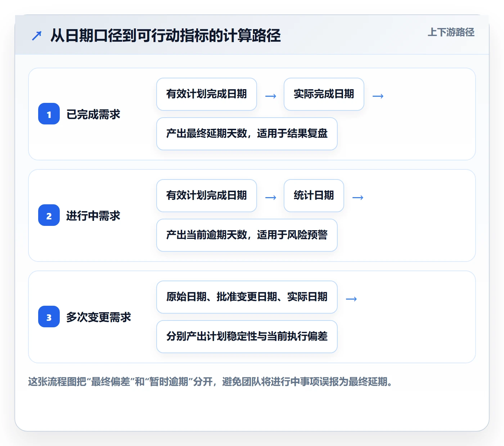Click the 产出当前逾期天数，适用于风险预警 chip

click(247, 235)
